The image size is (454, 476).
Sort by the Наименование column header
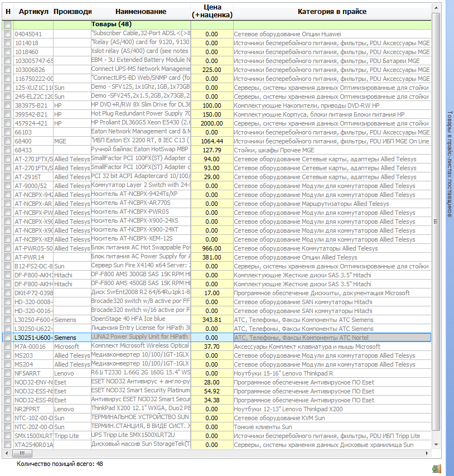click(x=141, y=12)
